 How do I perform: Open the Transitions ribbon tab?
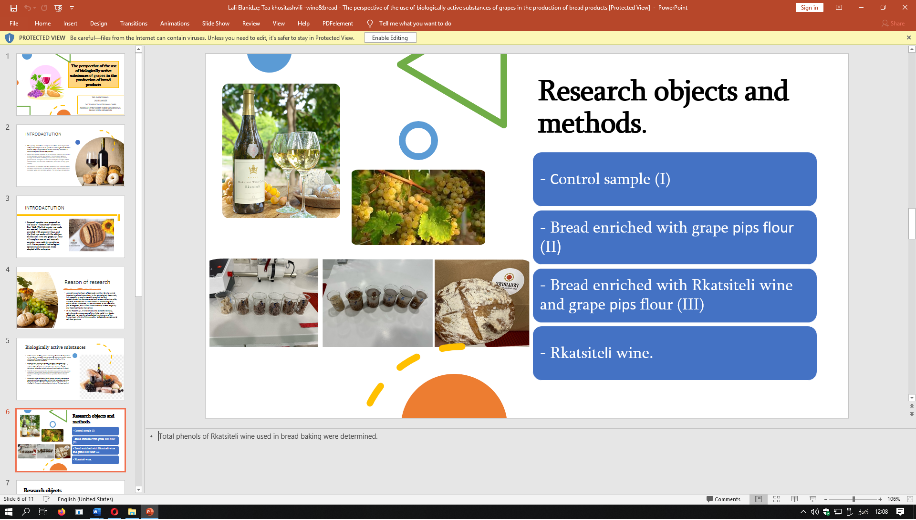[133, 22]
